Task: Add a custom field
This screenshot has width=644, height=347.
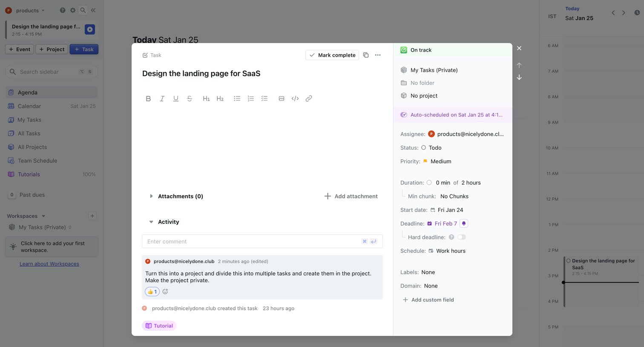Action: [428, 300]
